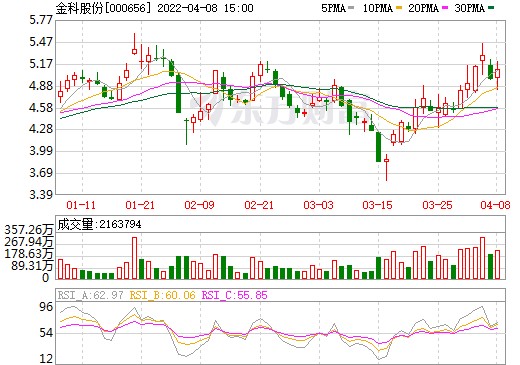Click the 178.63万 volume axis label
The width and height of the screenshot is (520, 365).
[x=29, y=254]
